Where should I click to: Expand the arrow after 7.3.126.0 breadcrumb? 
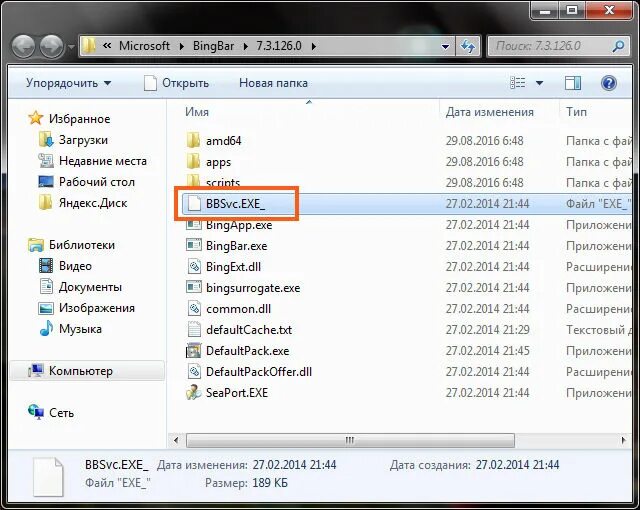pyautogui.click(x=313, y=46)
